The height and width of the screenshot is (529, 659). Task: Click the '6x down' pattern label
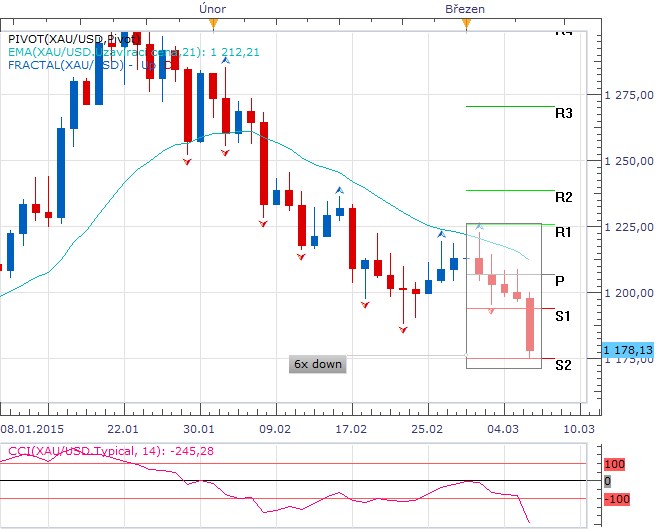coord(318,364)
